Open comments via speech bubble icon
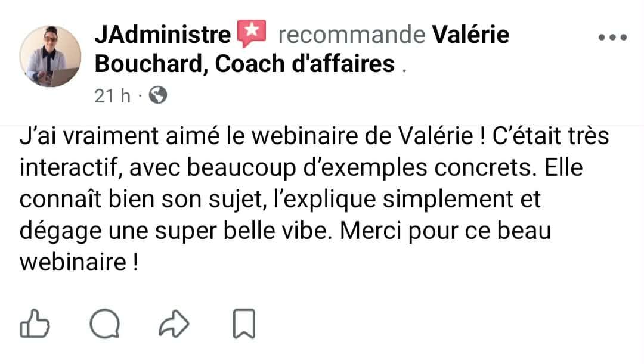The image size is (644, 364). 105,323
